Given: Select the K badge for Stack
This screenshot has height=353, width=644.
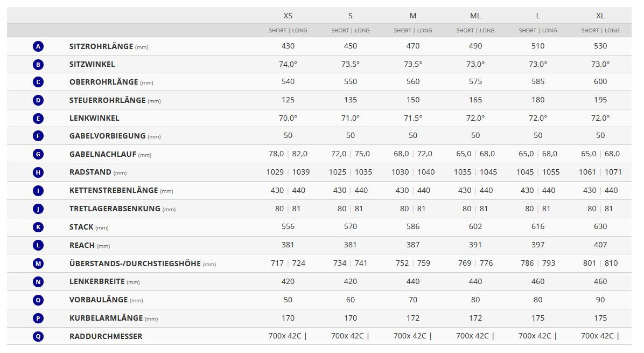Looking at the screenshot, I should [x=38, y=227].
